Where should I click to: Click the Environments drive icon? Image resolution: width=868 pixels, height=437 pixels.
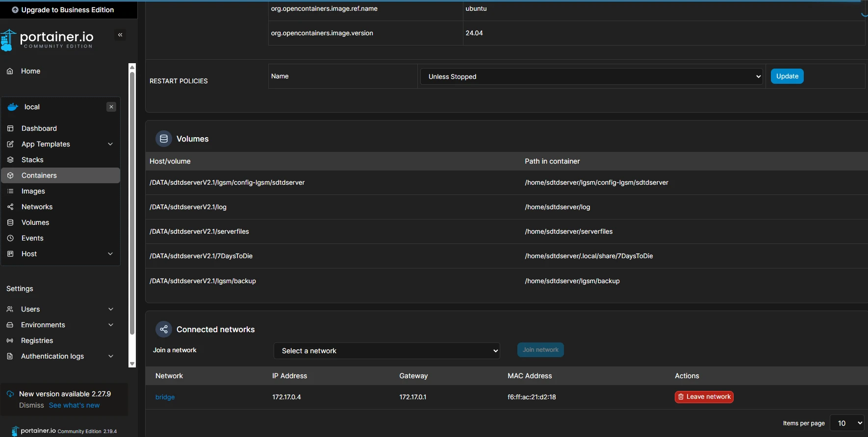(10, 325)
